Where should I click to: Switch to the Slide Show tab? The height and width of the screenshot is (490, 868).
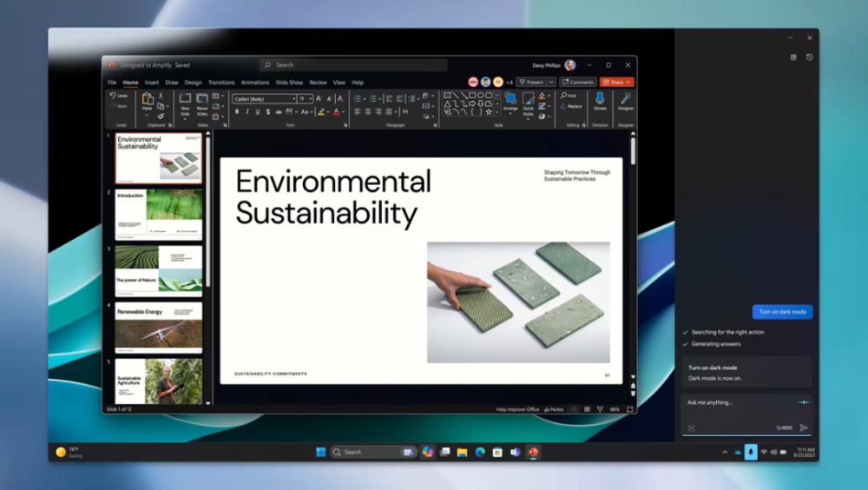coord(289,83)
